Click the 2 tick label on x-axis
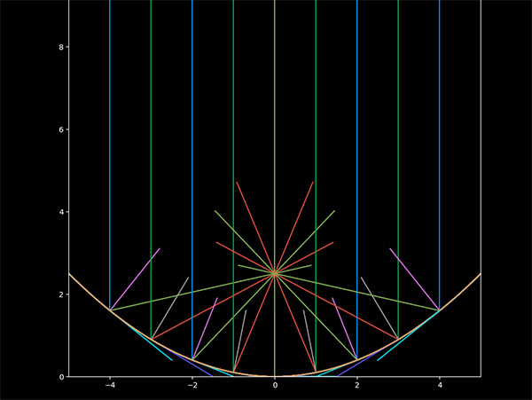 point(357,385)
